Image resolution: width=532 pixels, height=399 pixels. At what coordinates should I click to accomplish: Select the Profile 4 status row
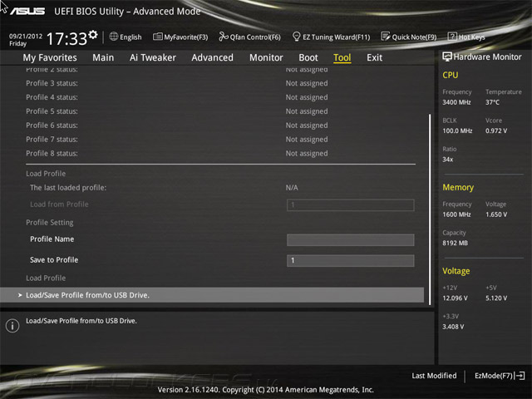point(220,97)
